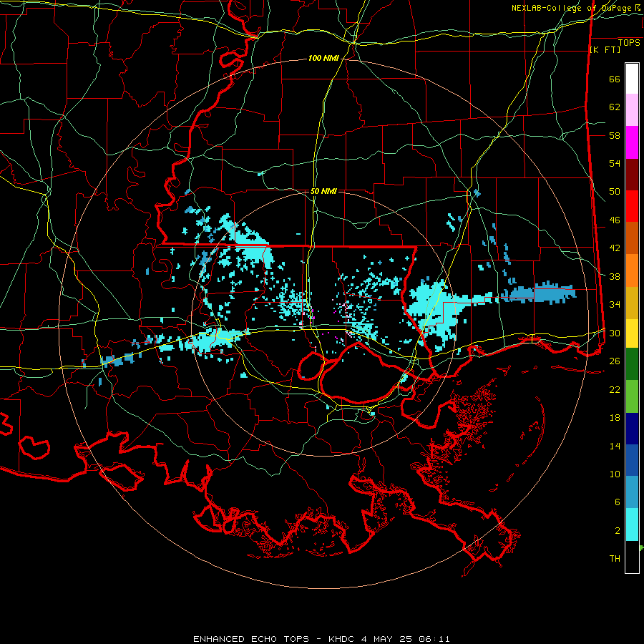The height and width of the screenshot is (644, 644).
Task: Click the legend value "14"
Action: [615, 446]
